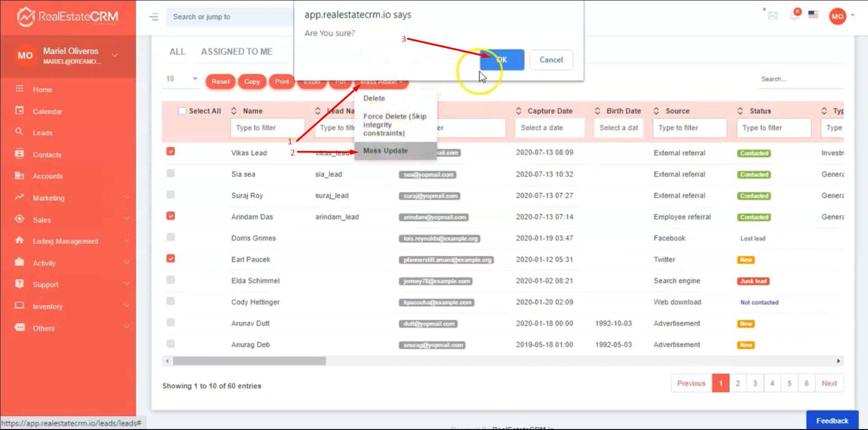The width and height of the screenshot is (868, 430).
Task: Open the notification bell icon
Action: 794,16
